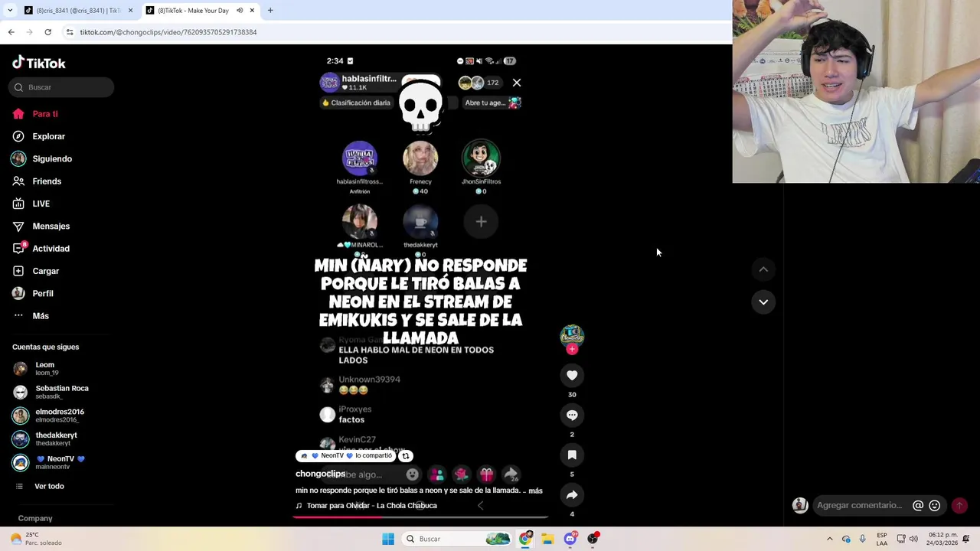Click the Company footer link
Image resolution: width=980 pixels, height=551 pixels.
click(x=35, y=518)
